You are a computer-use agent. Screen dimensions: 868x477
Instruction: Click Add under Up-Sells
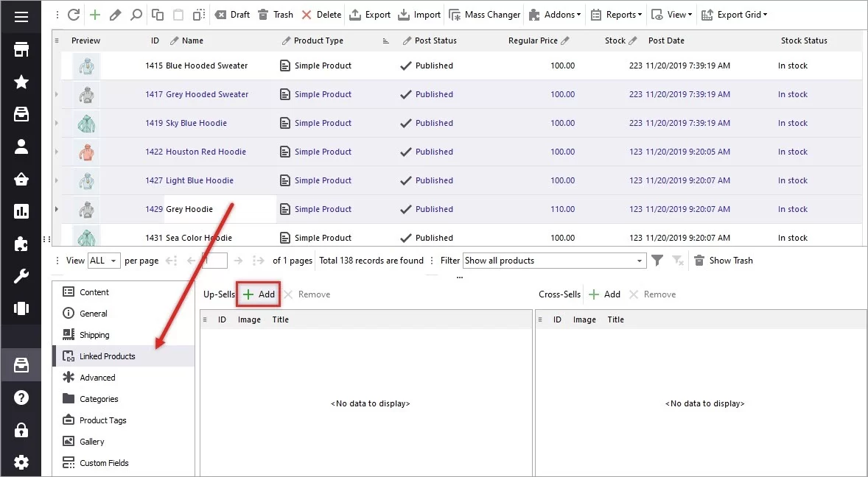[258, 294]
